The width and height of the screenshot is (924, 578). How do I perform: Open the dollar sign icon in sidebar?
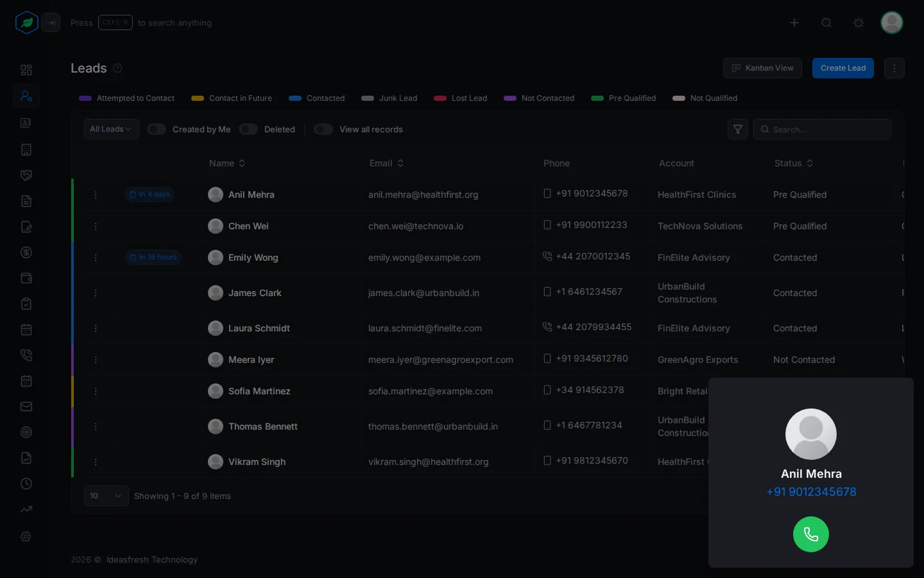26,252
